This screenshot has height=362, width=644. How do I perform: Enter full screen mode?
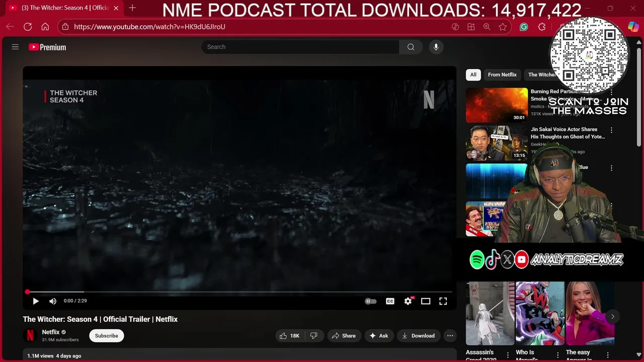tap(443, 301)
